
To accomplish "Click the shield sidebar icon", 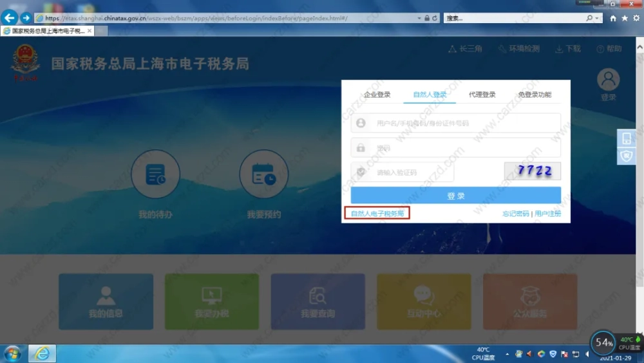I will (x=627, y=156).
